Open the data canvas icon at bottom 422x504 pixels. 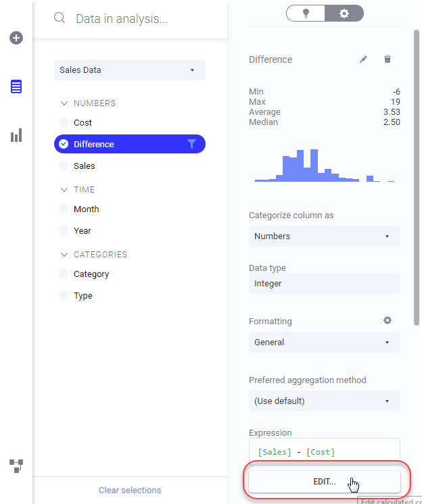pyautogui.click(x=16, y=465)
